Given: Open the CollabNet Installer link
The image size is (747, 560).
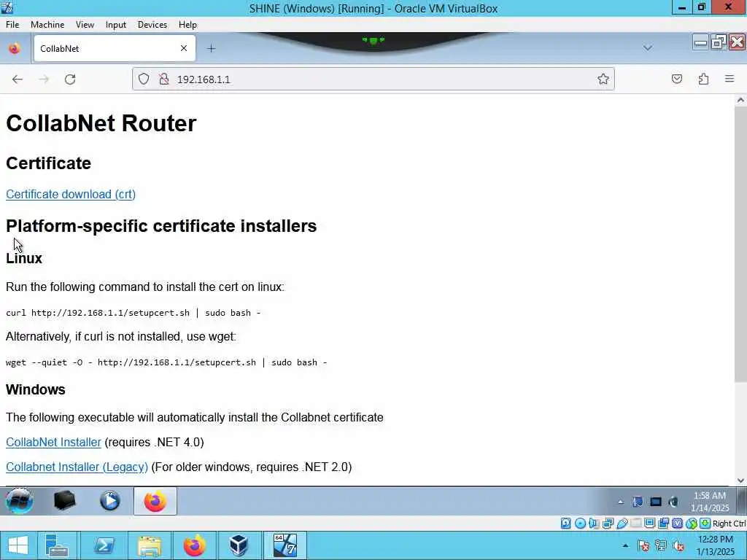Looking at the screenshot, I should click(x=53, y=442).
